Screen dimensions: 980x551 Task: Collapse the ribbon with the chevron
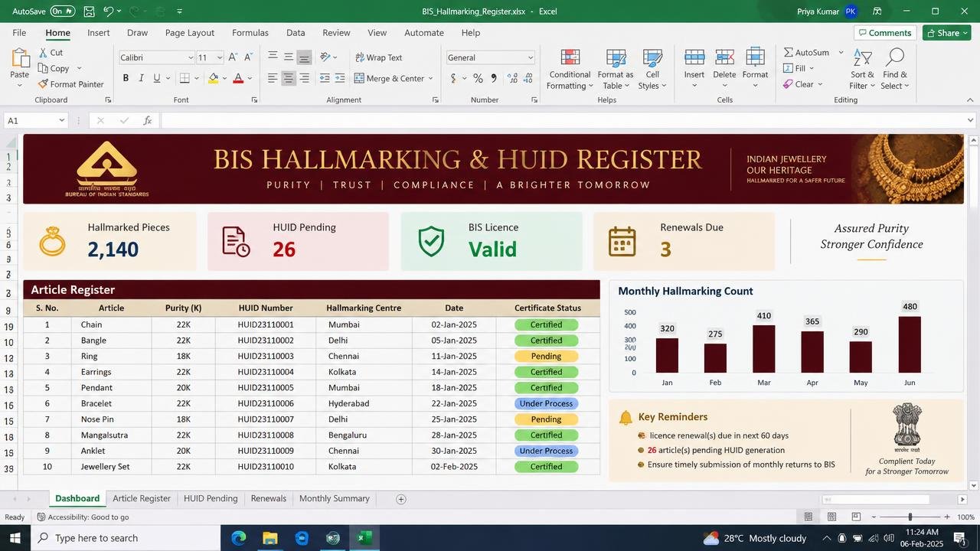(x=971, y=99)
